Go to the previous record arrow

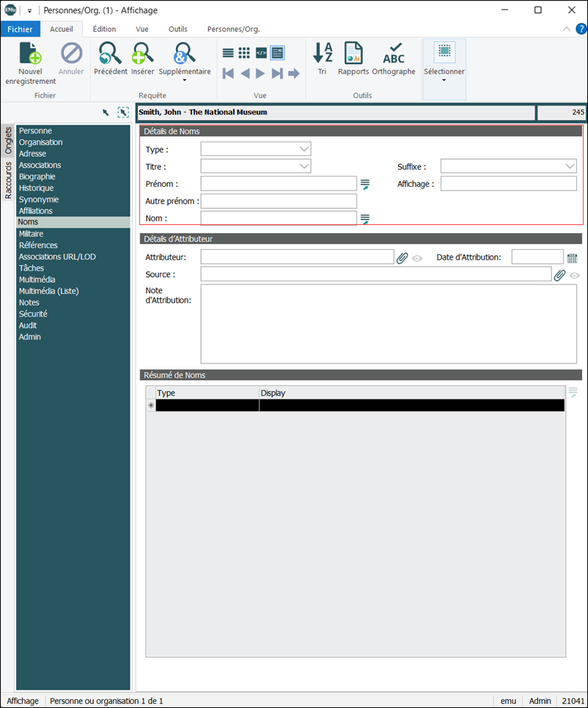tap(245, 73)
